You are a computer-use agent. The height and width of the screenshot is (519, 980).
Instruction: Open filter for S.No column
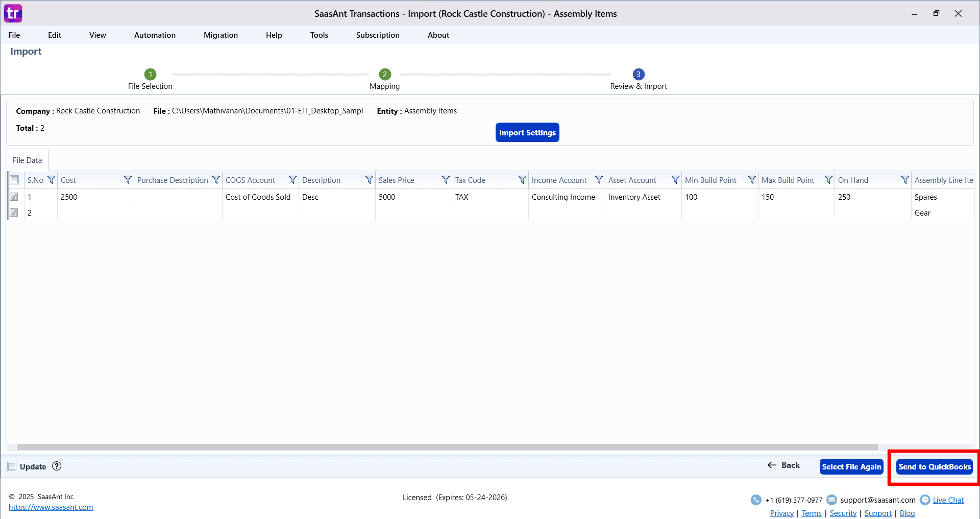pyautogui.click(x=51, y=180)
